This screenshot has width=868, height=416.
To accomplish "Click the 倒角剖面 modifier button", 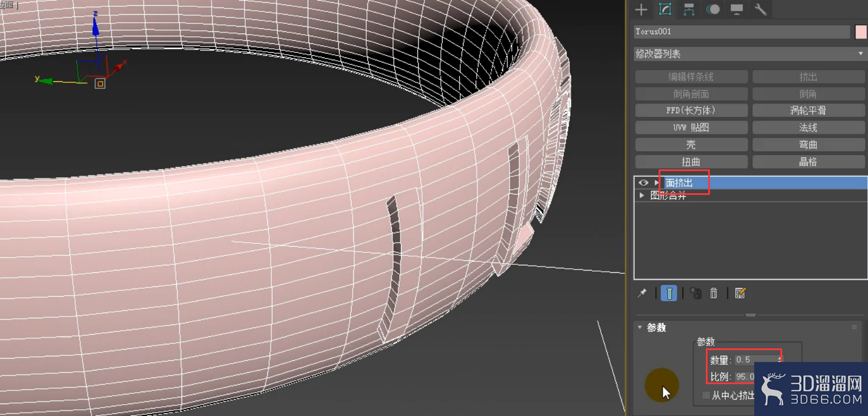I will [691, 94].
